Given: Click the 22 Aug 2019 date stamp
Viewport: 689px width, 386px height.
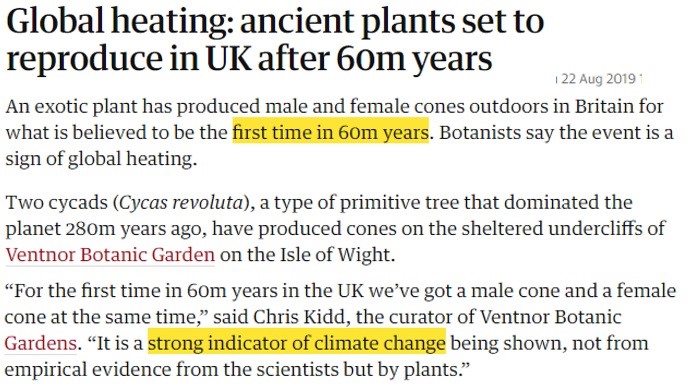Looking at the screenshot, I should point(598,79).
